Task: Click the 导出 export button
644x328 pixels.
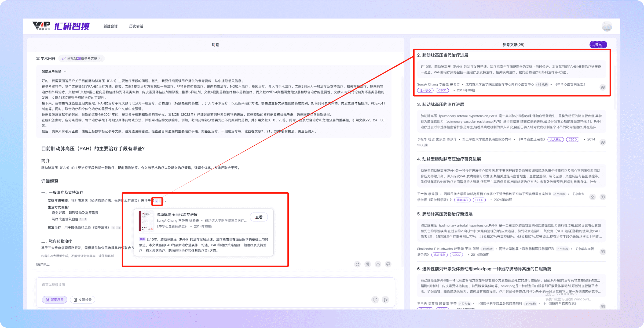Action: coord(598,45)
